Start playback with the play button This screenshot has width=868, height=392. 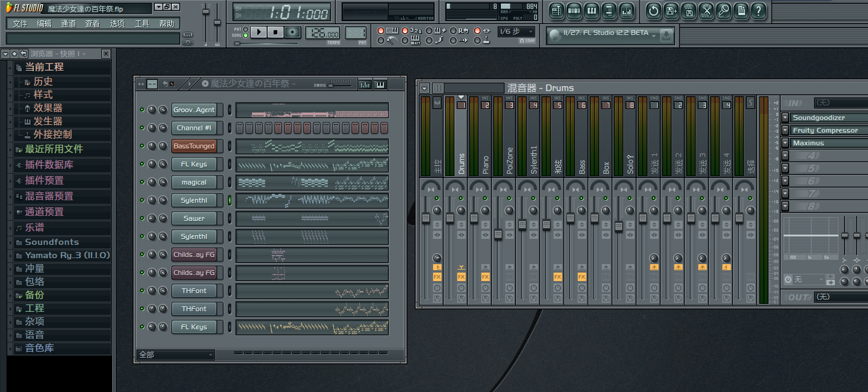(258, 32)
